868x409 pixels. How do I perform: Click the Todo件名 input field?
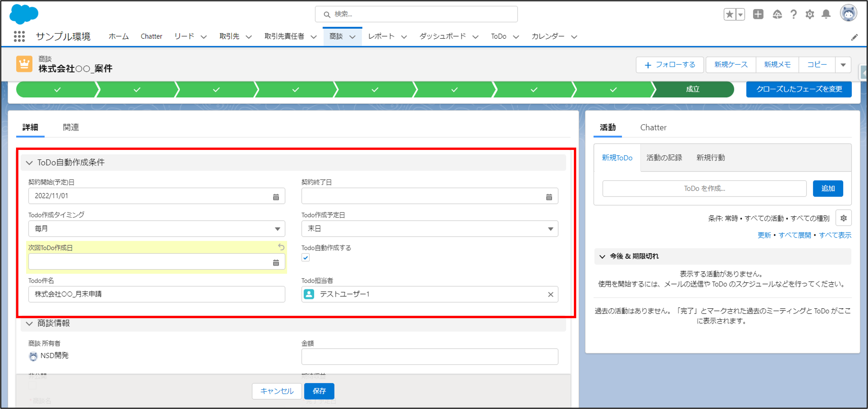tap(157, 294)
